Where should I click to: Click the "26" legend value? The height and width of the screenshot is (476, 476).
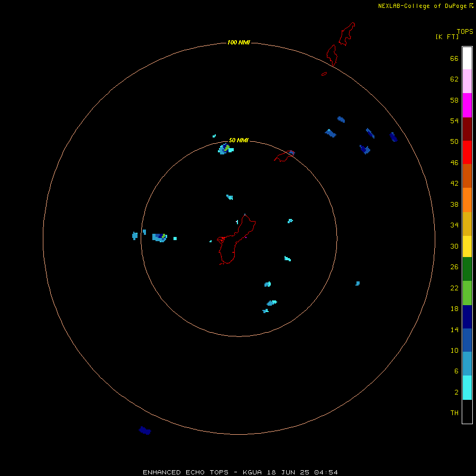pyautogui.click(x=454, y=267)
